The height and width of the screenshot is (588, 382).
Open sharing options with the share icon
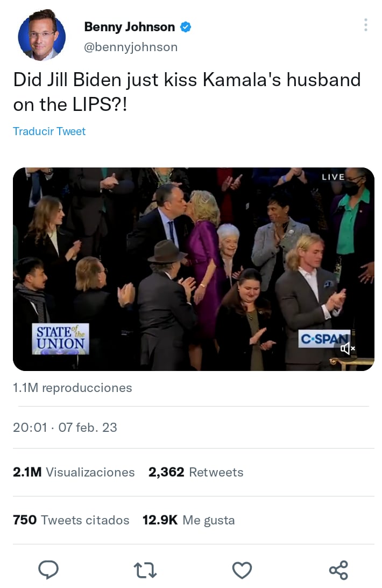point(338,570)
